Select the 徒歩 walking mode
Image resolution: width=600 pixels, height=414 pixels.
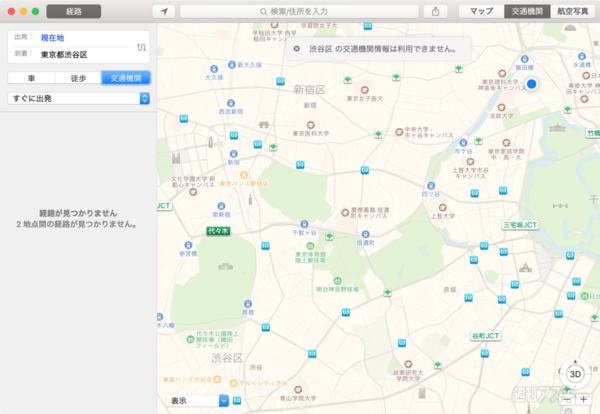click(x=78, y=78)
